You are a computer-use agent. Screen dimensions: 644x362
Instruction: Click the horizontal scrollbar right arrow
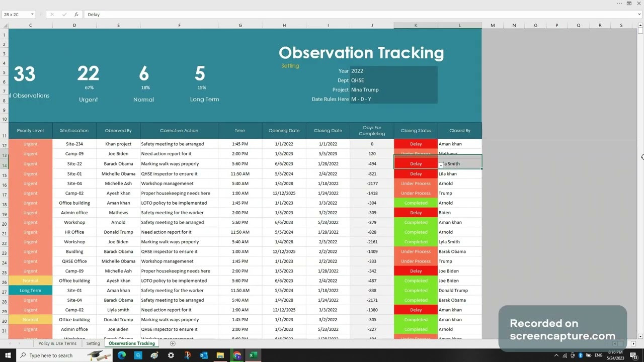click(x=633, y=343)
